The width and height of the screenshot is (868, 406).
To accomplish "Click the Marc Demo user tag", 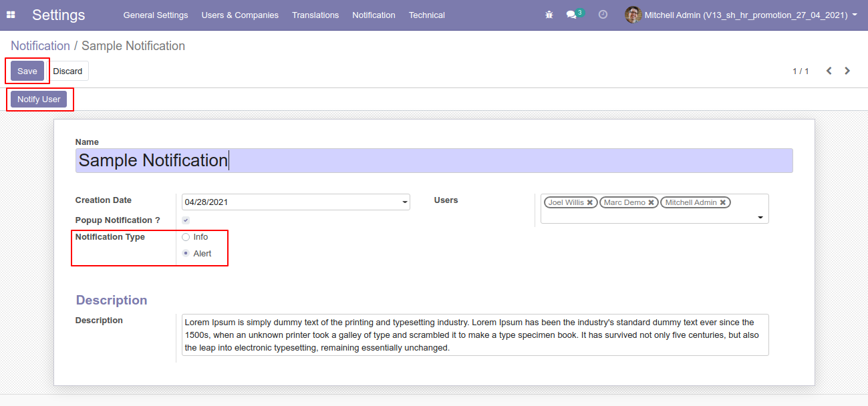I will tap(629, 202).
